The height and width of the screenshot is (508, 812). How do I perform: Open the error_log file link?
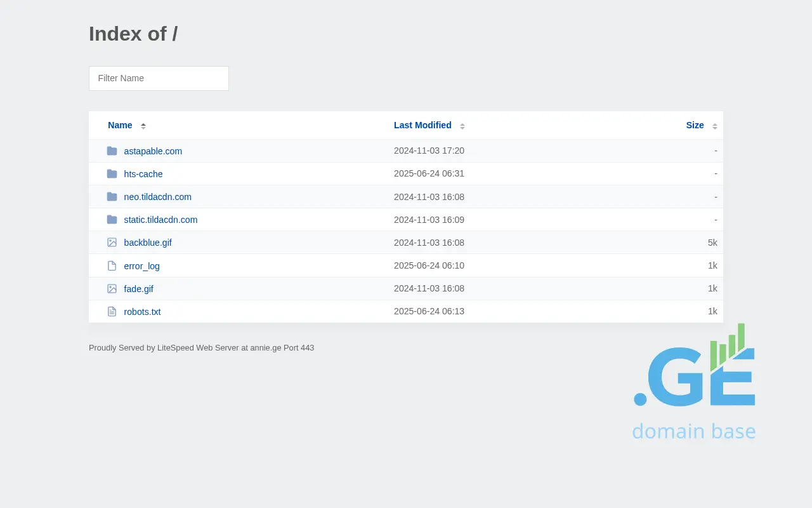tap(141, 266)
